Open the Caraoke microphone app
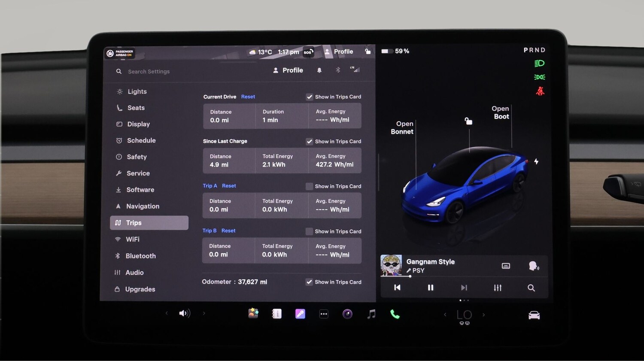The image size is (644, 361). point(300,314)
